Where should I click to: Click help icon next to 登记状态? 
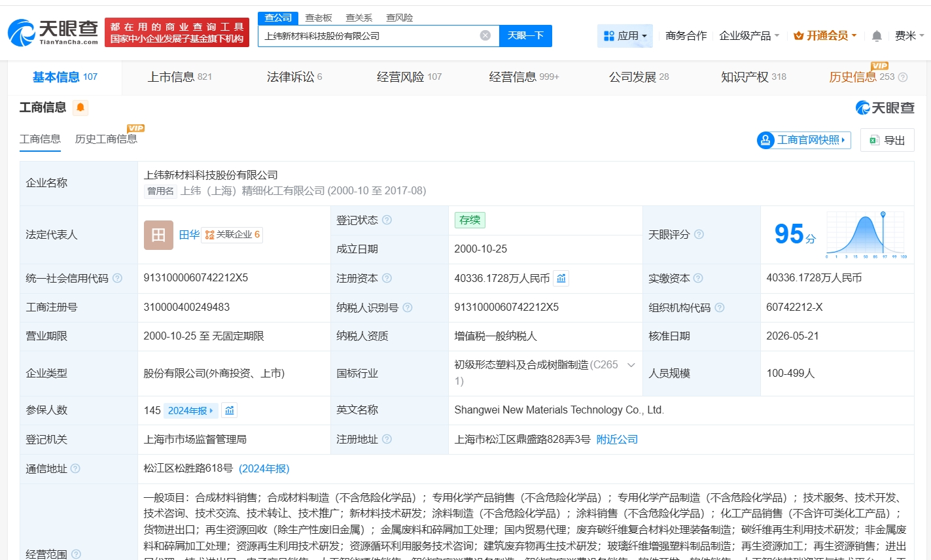point(387,220)
